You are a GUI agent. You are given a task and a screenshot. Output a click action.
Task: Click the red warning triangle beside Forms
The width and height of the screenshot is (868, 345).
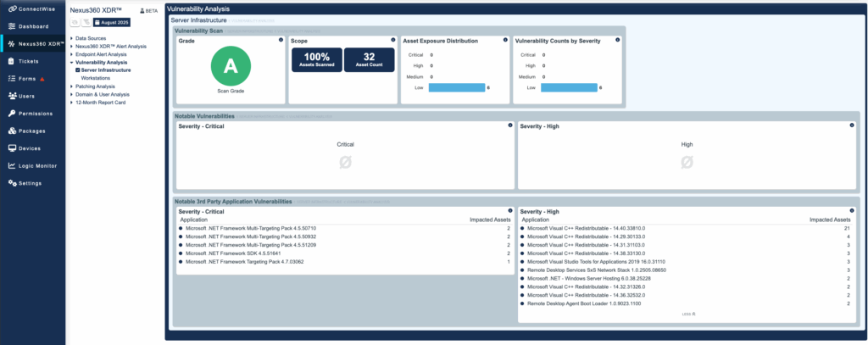coord(42,79)
